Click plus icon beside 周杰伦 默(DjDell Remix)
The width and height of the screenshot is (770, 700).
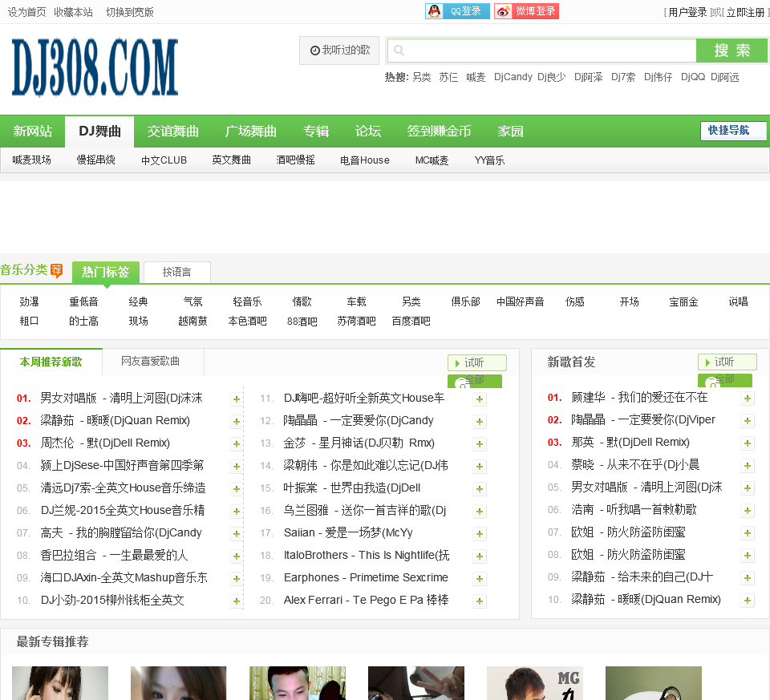point(236,444)
